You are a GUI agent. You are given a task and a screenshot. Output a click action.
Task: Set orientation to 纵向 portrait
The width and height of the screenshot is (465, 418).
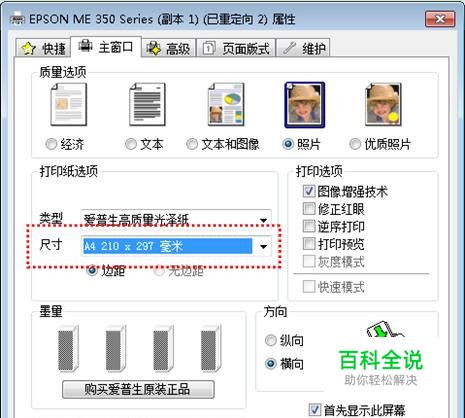coord(271,341)
